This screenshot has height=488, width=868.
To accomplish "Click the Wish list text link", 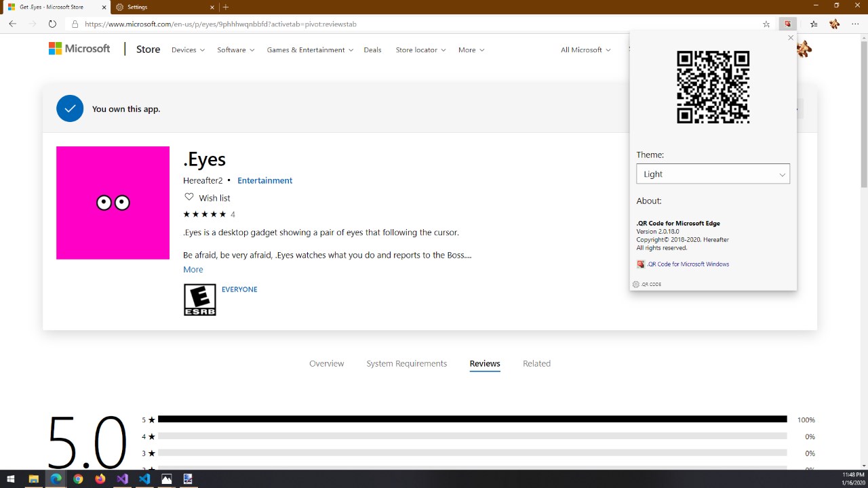I will point(214,198).
